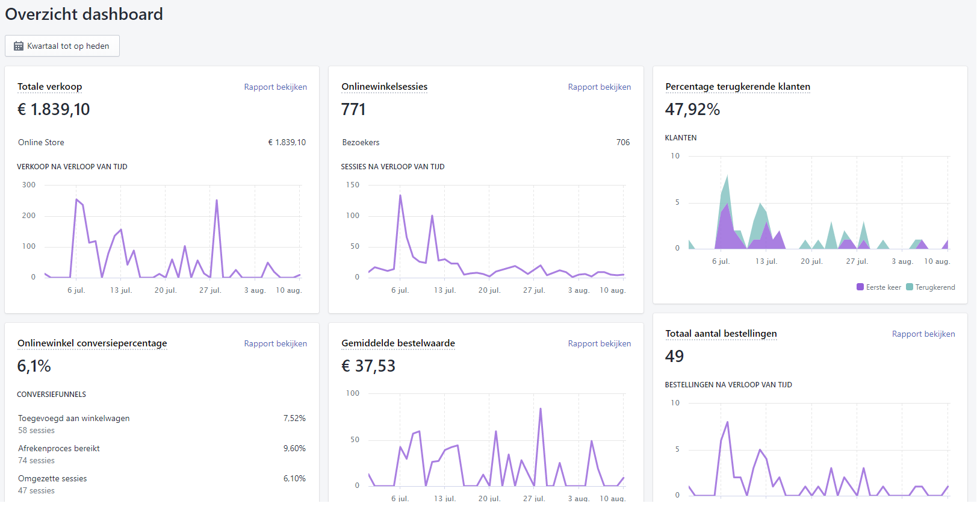Click the Online Store sales row label
This screenshot has height=509, width=980.
pyautogui.click(x=41, y=143)
